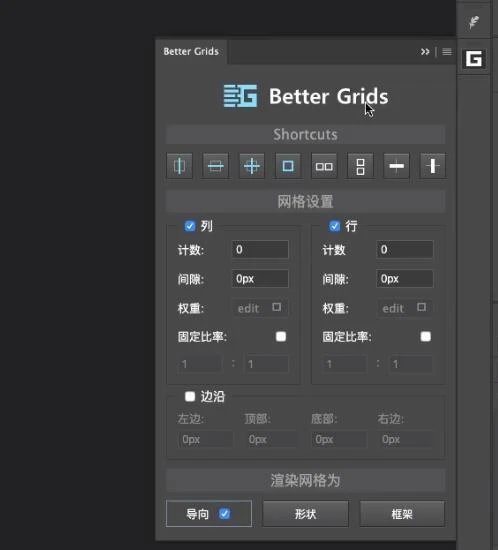Click the vertical center guide shortcut icon
Image resolution: width=498 pixels, height=550 pixels.
(x=180, y=166)
